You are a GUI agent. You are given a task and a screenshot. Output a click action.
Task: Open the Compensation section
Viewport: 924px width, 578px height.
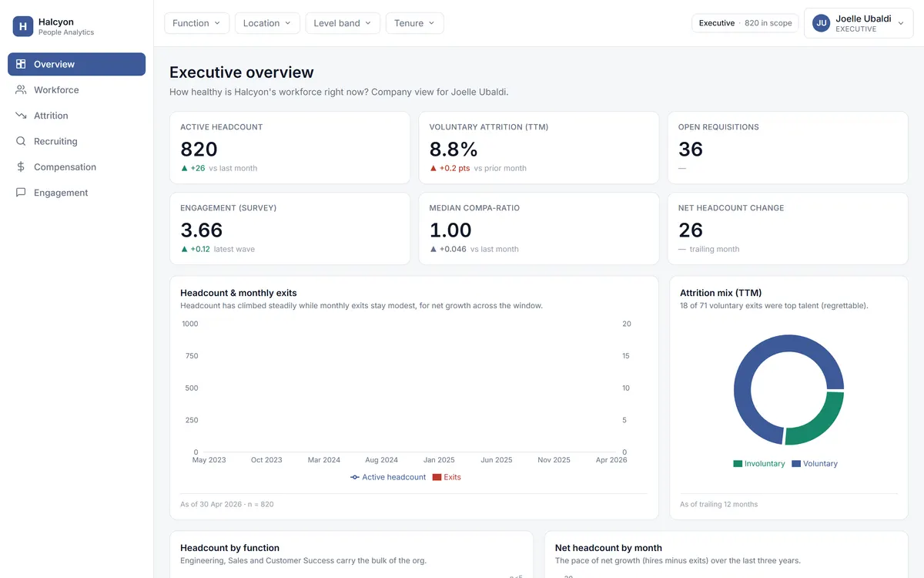[76, 166]
